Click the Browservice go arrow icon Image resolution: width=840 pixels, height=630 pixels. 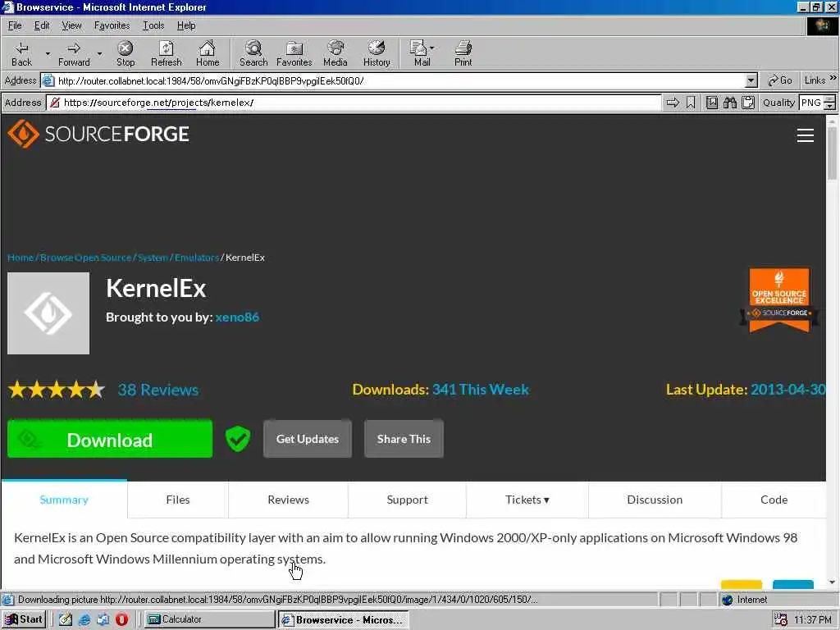pos(673,103)
